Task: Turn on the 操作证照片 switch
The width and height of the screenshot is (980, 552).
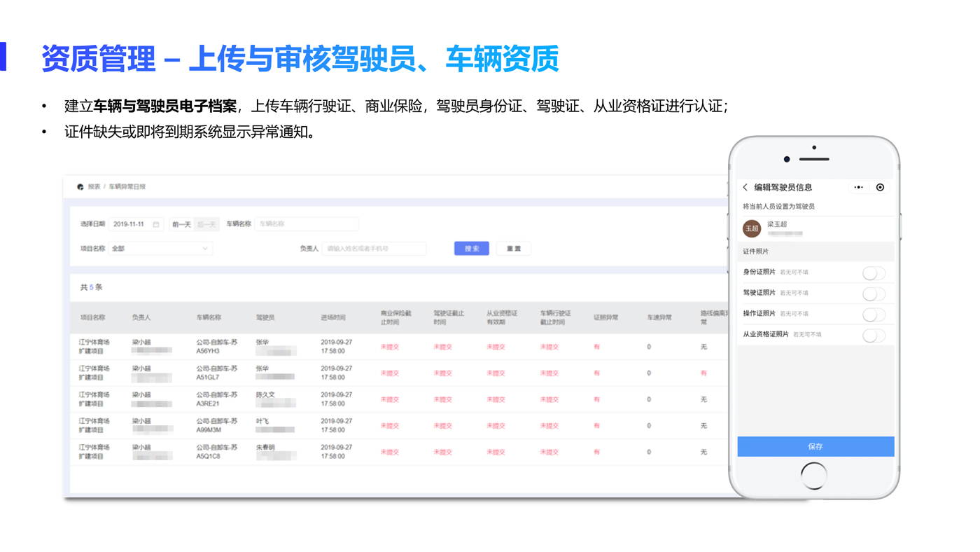Action: 874,315
